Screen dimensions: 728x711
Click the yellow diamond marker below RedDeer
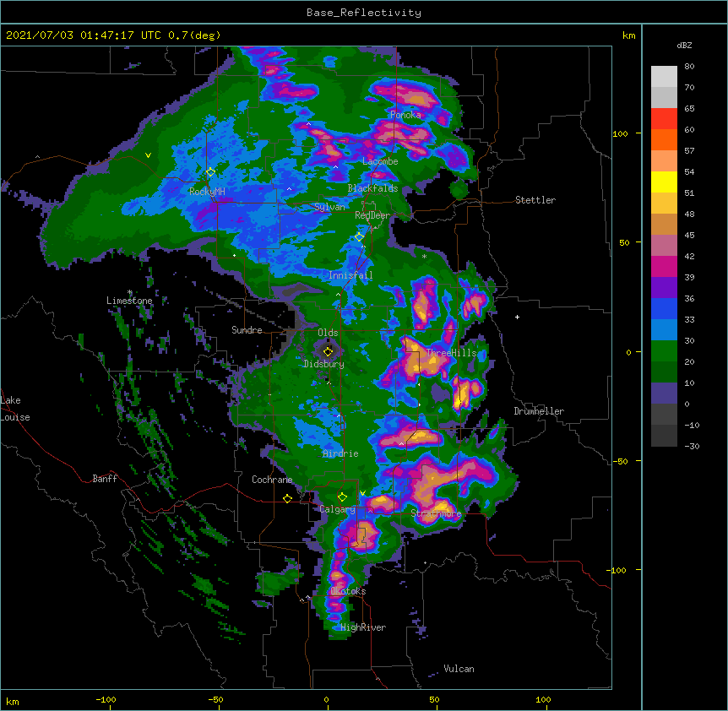pos(359,236)
